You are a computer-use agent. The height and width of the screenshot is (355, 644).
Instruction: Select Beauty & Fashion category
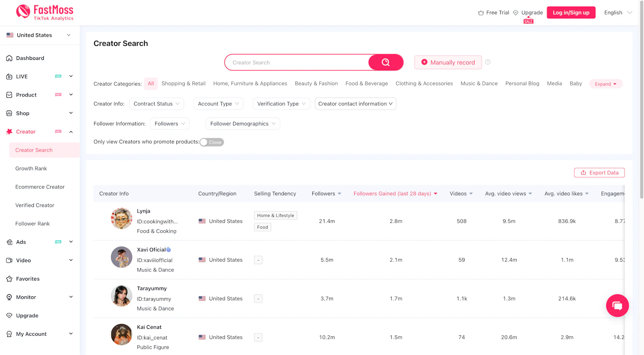tap(316, 84)
